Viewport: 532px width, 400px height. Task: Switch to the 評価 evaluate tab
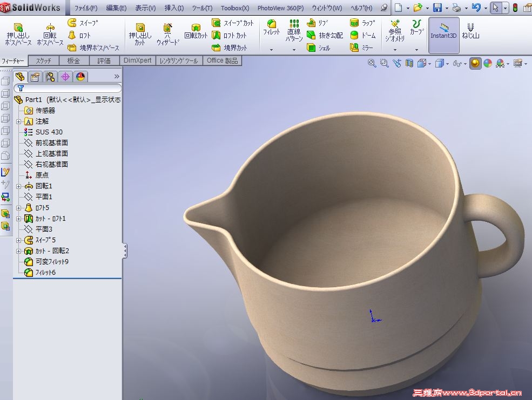pos(104,60)
